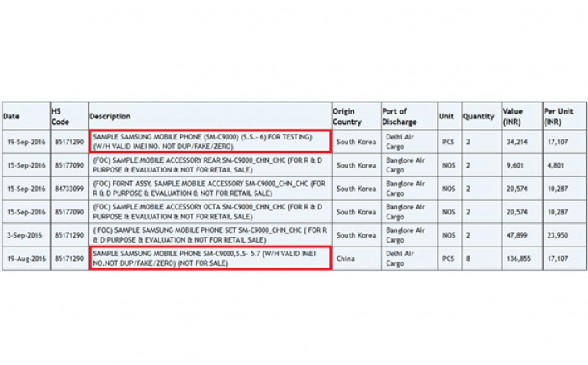
Task: Click the FORNT ASSY description cell
Action: coord(210,189)
